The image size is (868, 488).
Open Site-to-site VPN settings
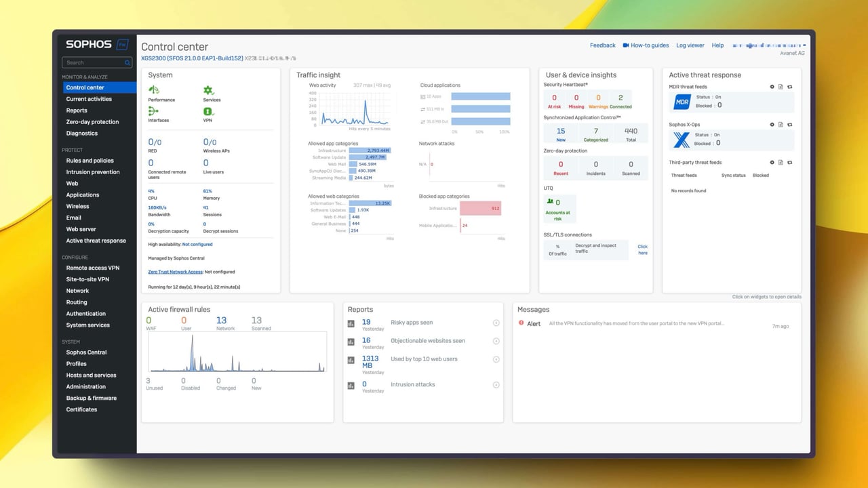(87, 279)
